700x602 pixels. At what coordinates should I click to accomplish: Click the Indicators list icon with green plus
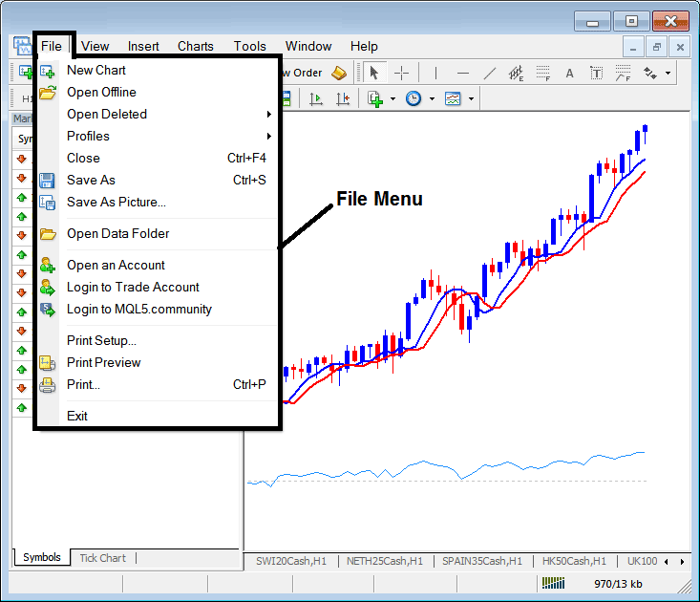375,98
